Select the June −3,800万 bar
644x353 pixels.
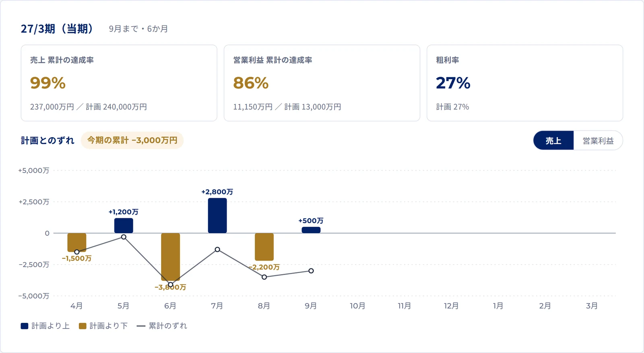coord(171,257)
